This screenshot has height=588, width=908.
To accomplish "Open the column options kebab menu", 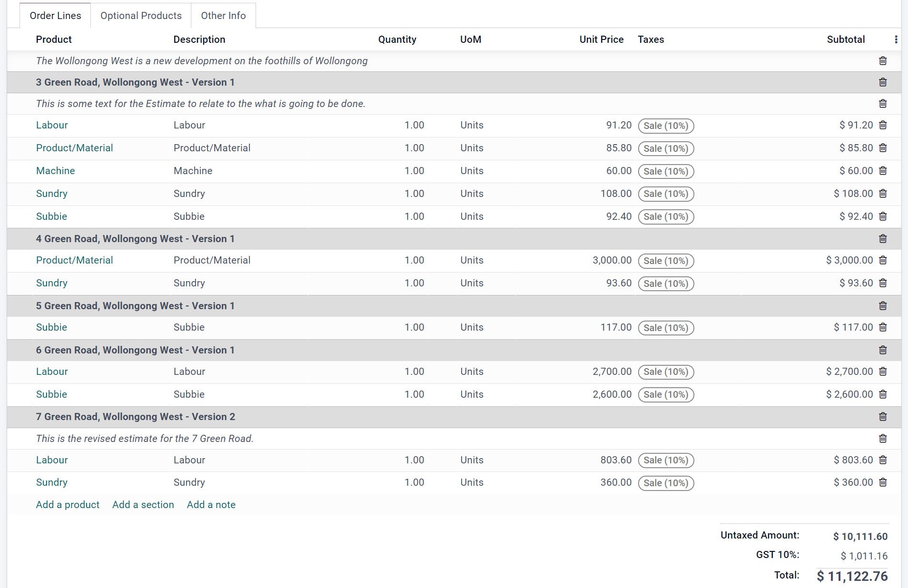I will (x=896, y=39).
